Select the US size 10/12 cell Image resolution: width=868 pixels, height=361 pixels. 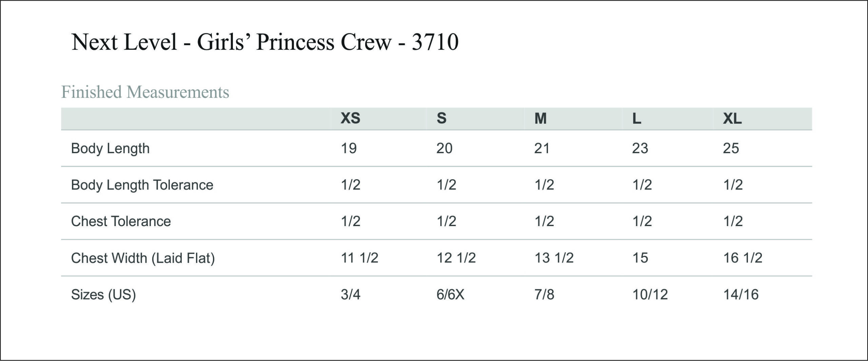(x=650, y=295)
